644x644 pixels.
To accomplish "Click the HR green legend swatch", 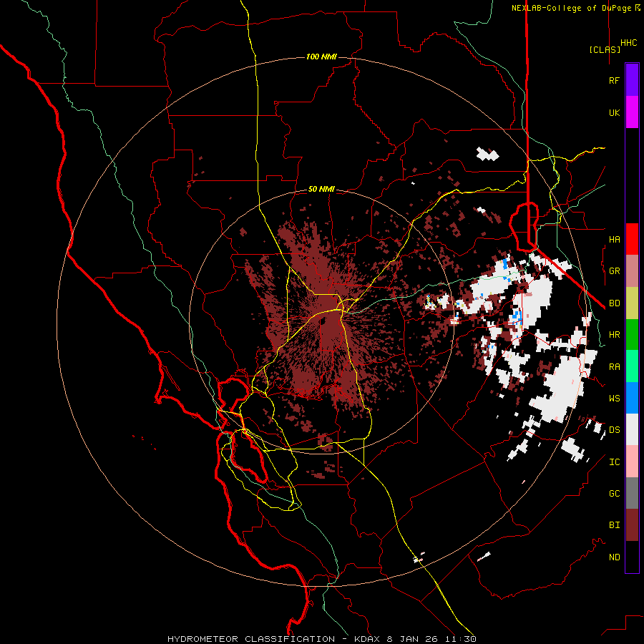I will [x=632, y=335].
